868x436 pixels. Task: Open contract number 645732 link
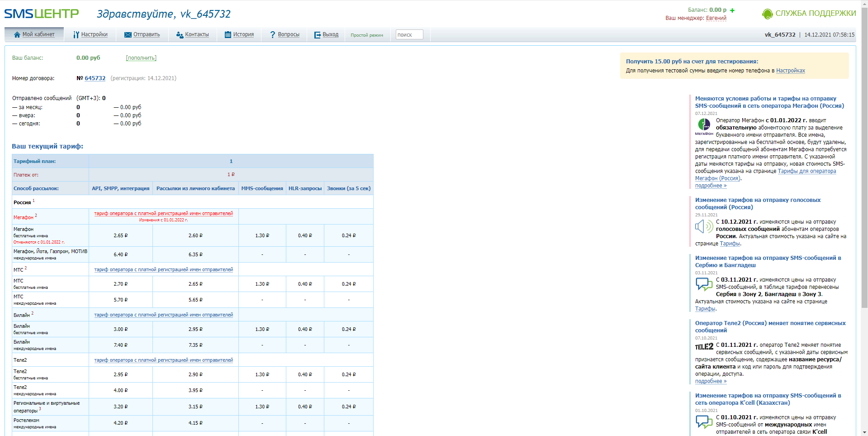click(x=95, y=78)
